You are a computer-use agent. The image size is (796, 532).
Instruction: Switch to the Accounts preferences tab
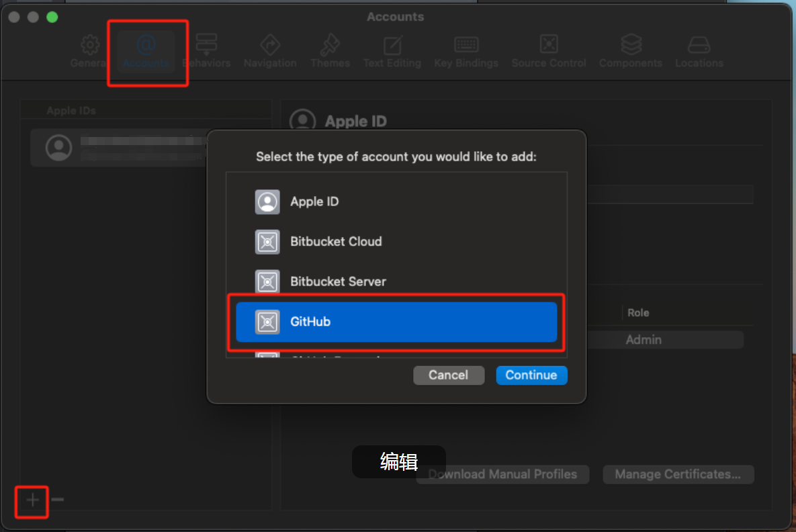coord(146,51)
